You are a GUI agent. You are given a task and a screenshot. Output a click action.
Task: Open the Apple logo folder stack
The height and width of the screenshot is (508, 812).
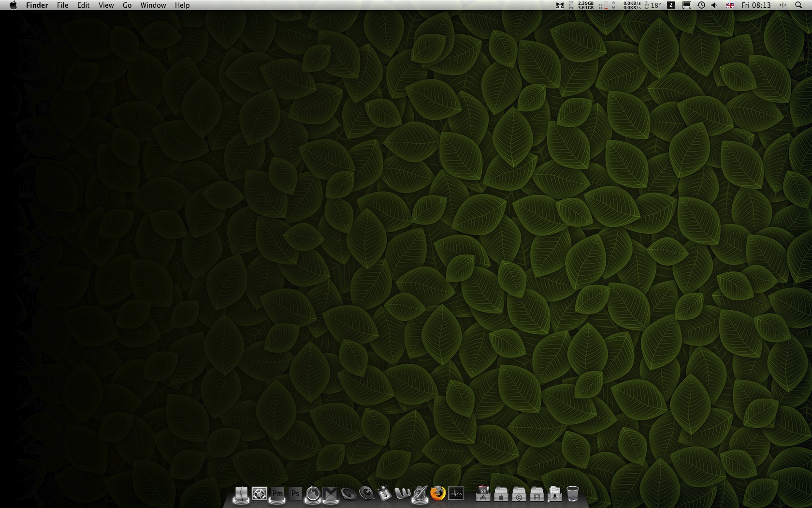[501, 494]
